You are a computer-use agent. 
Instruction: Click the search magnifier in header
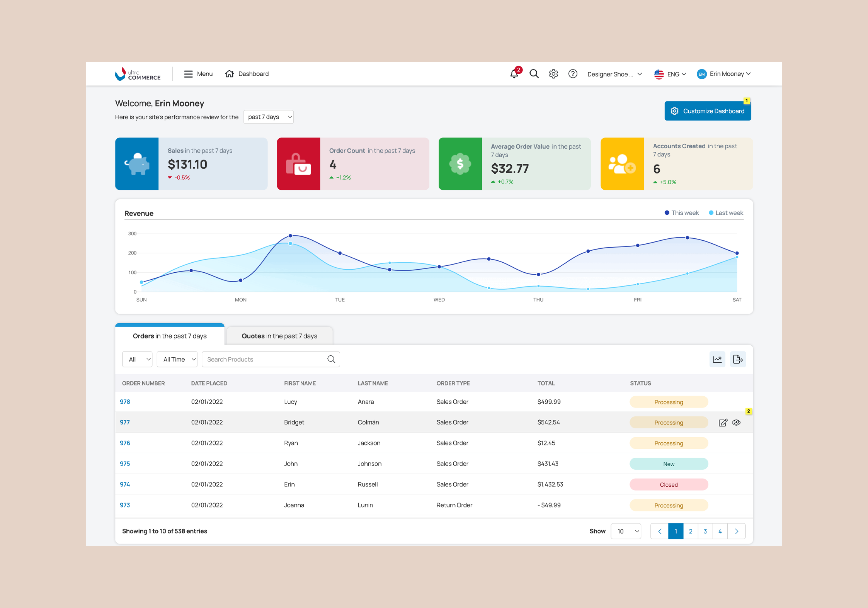[534, 74]
